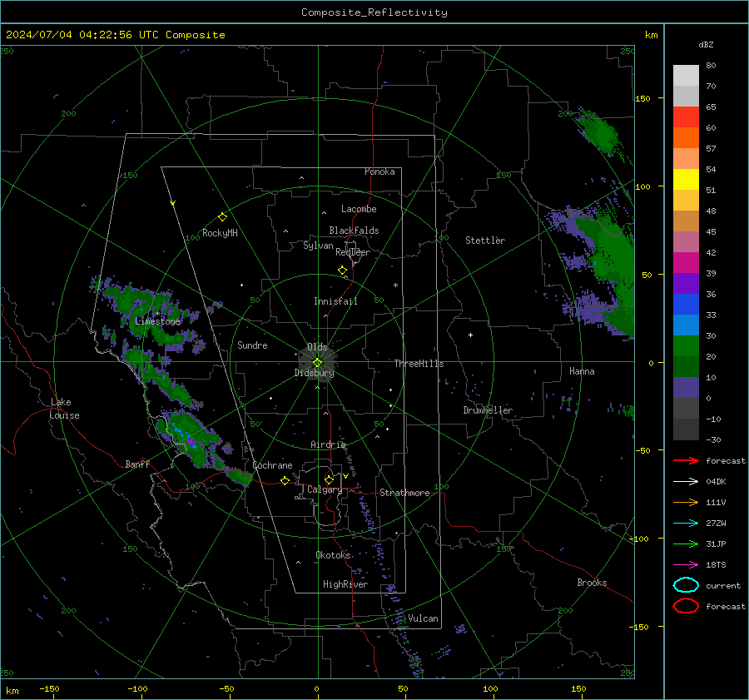Click the red 65 dBZ color swatch
The image size is (749, 700).
coord(686,117)
